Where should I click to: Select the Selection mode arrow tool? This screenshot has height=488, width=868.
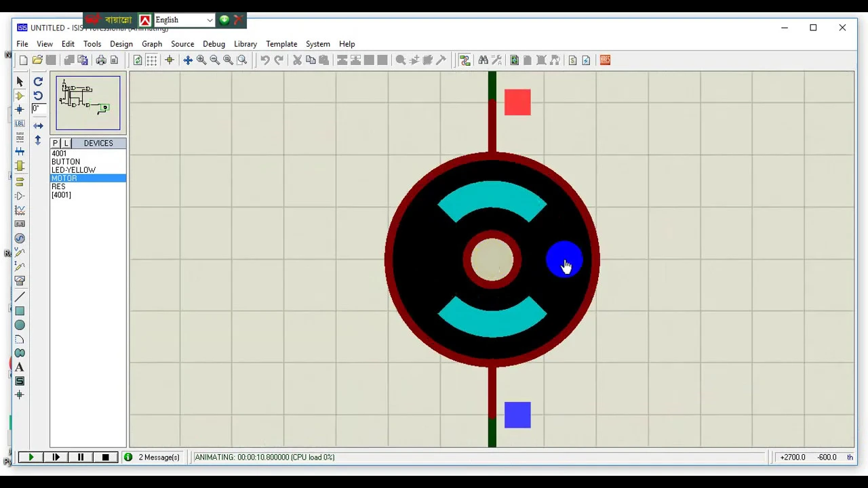click(20, 81)
